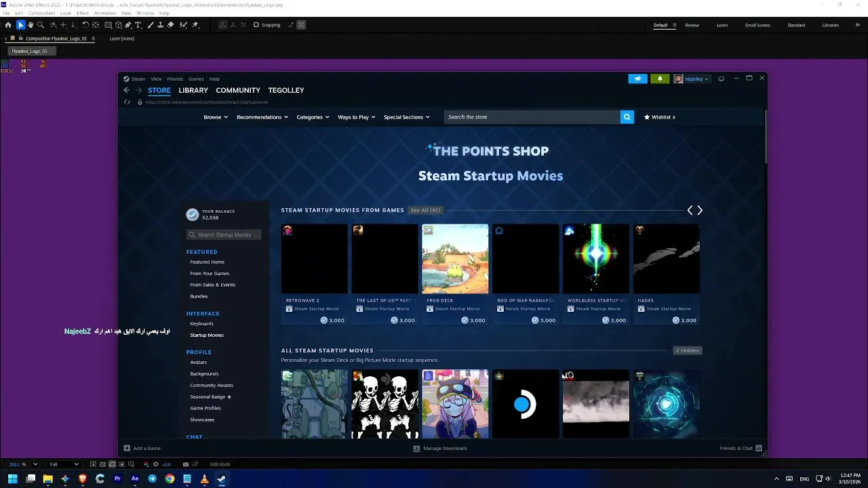Open Recommendations dropdown menu
The image size is (868, 488).
click(262, 117)
